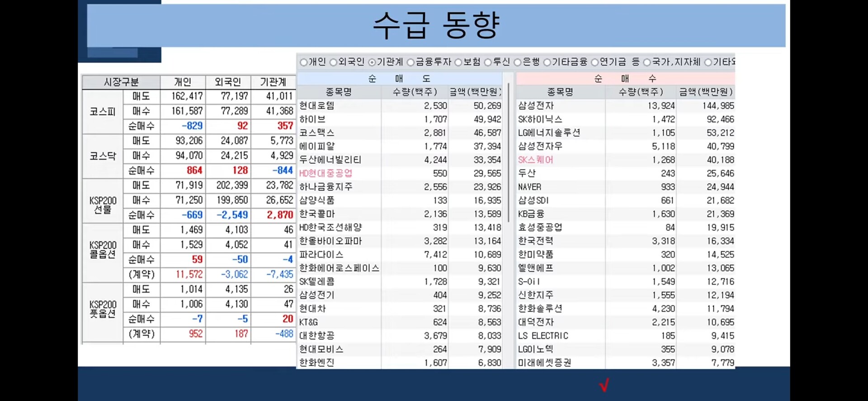Open the pink HD현대중공업 stock link
This screenshot has width=868, height=401.
coord(325,173)
